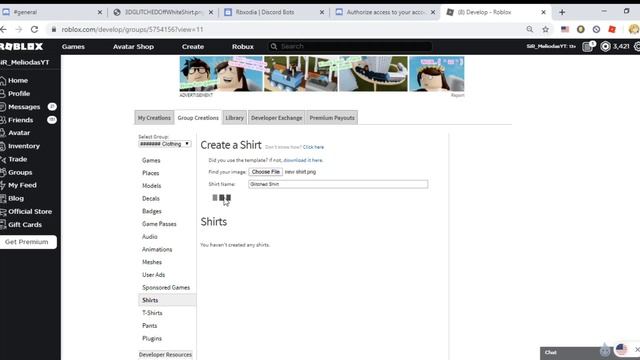The height and width of the screenshot is (360, 640).
Task: Click the Shirt Name input field
Action: pyautogui.click(x=338, y=184)
